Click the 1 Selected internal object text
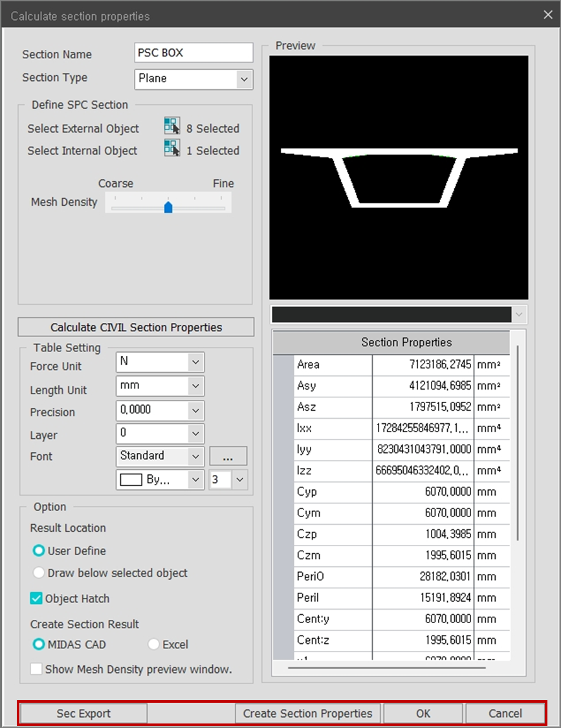 pyautogui.click(x=213, y=151)
